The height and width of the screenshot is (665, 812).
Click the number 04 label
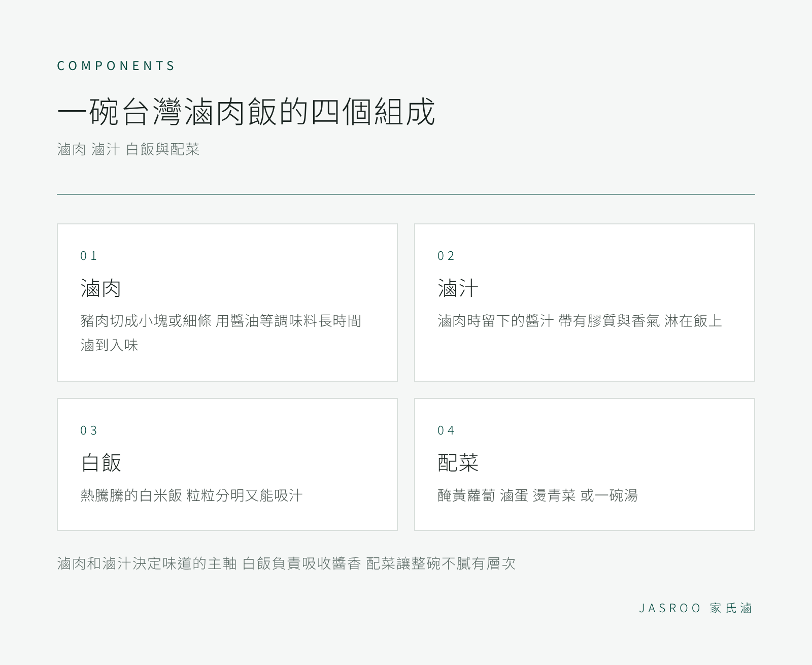(x=446, y=430)
